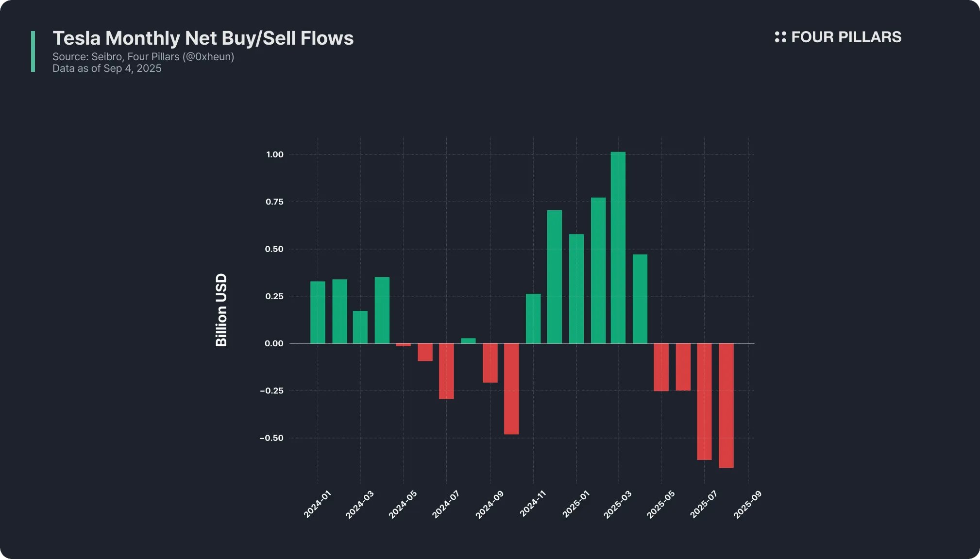Select the green bar at 2025-01
The image size is (980, 559).
(x=576, y=288)
